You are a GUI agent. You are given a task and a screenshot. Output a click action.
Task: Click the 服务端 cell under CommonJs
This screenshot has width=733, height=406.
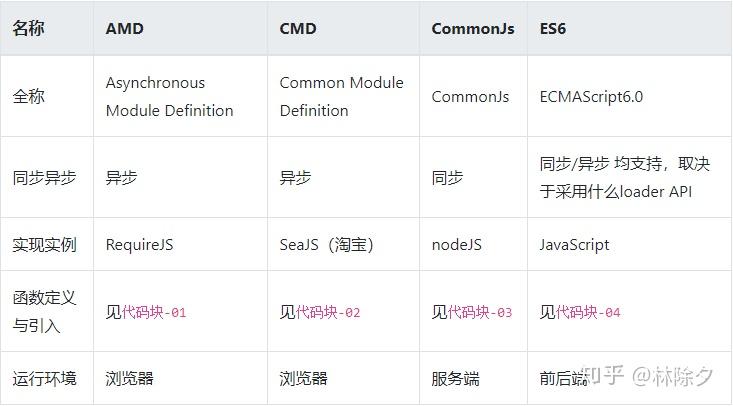(456, 378)
